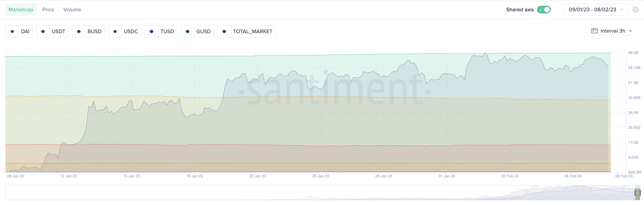The height and width of the screenshot is (205, 644).
Task: Click the 9.05B y-axis label
Action: coord(633,157)
